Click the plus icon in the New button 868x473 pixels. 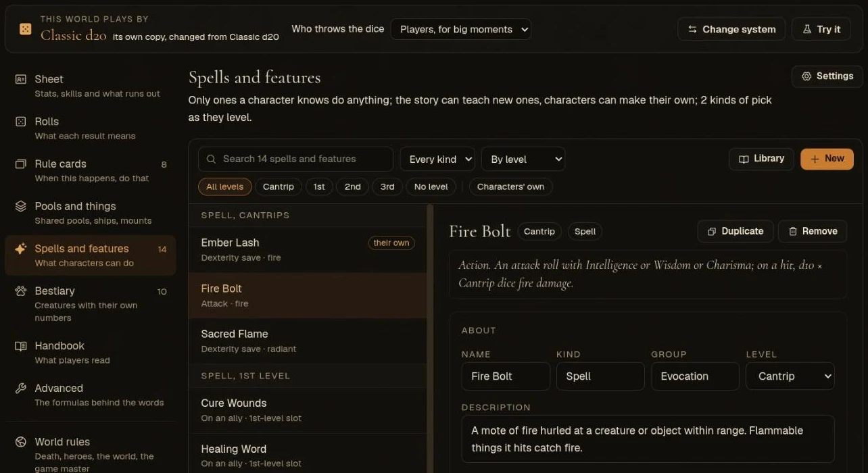(x=815, y=159)
